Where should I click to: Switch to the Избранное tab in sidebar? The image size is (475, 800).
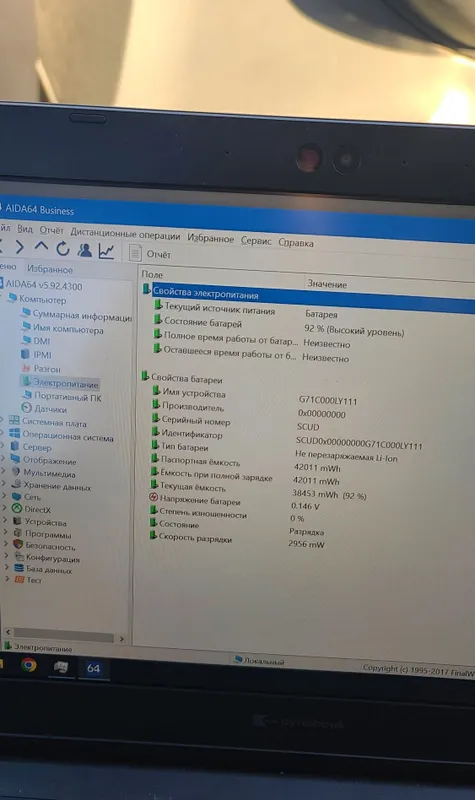(x=50, y=268)
